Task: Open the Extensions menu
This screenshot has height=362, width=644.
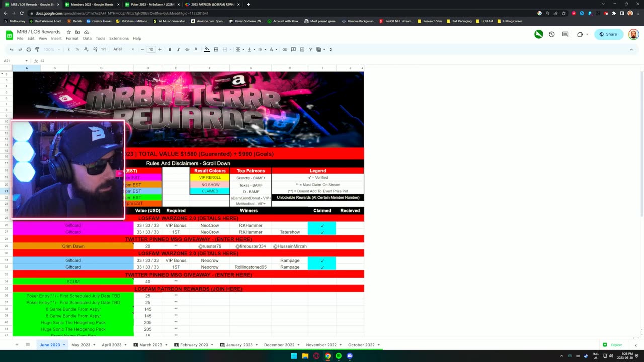Action: tap(119, 38)
